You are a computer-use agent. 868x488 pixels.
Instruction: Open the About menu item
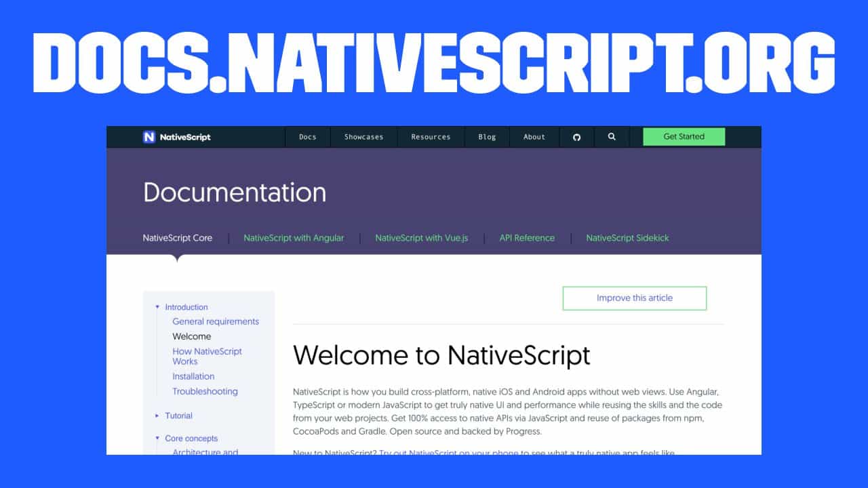534,137
